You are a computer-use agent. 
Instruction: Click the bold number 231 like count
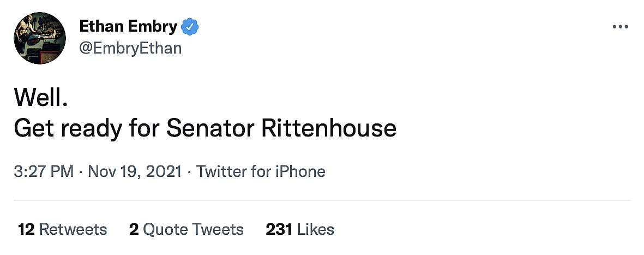[x=279, y=229]
